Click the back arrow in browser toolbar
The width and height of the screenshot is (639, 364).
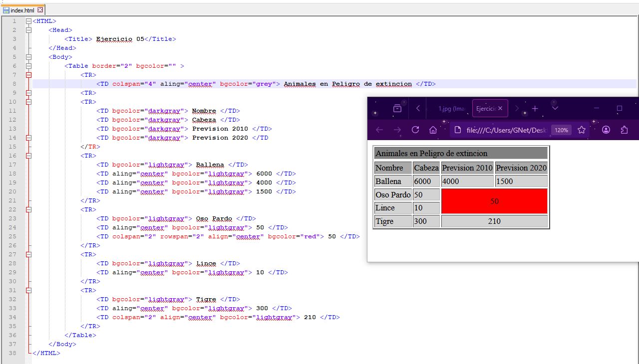point(379,130)
